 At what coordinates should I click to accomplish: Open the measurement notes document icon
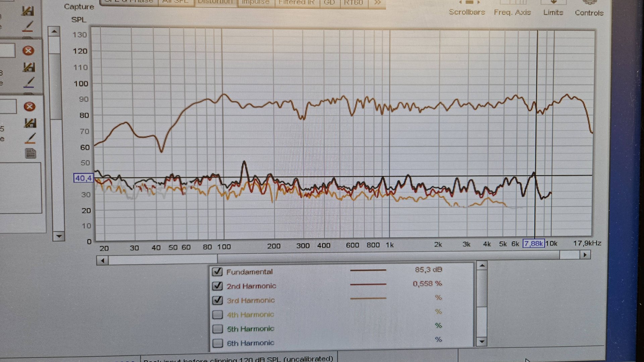31,154
